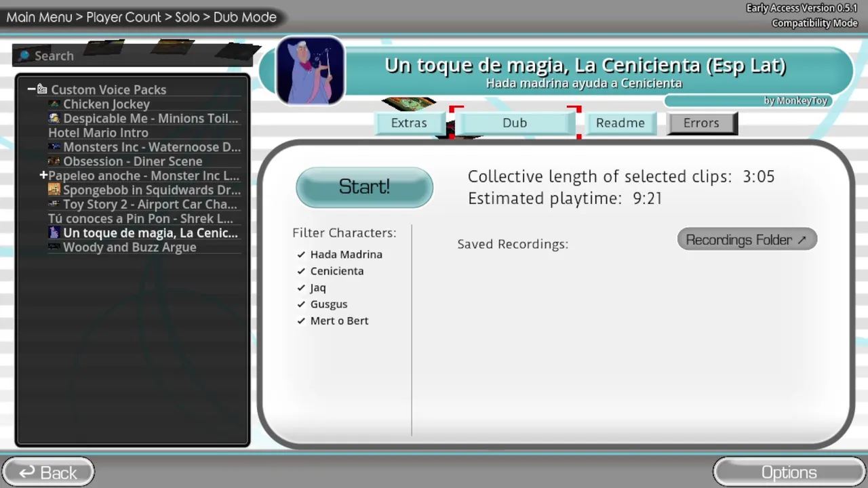The height and width of the screenshot is (488, 868).
Task: Expand the Papeleo anoche entry
Action: coord(43,176)
